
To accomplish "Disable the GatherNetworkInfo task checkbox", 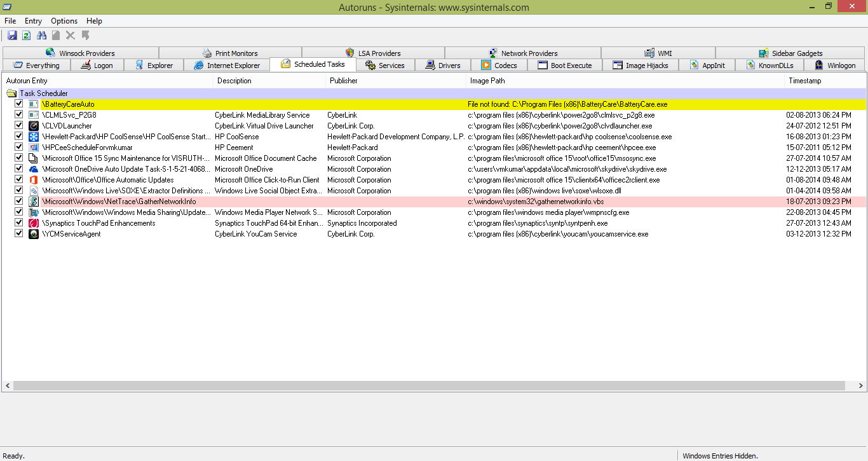I will [x=19, y=201].
